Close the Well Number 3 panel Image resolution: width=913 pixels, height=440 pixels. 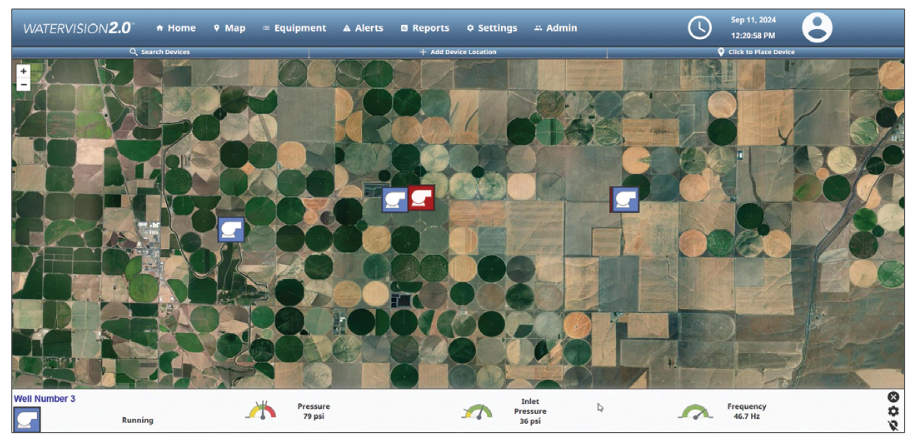point(893,397)
